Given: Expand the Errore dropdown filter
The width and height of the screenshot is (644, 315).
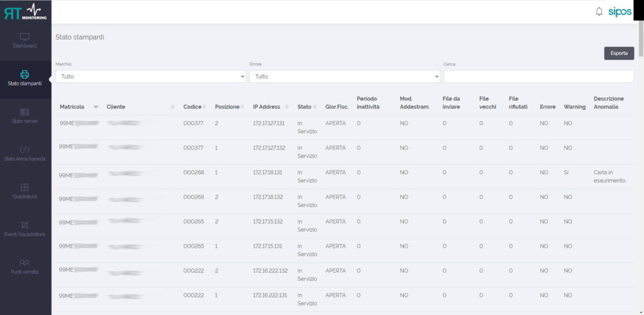Looking at the screenshot, I should 344,76.
